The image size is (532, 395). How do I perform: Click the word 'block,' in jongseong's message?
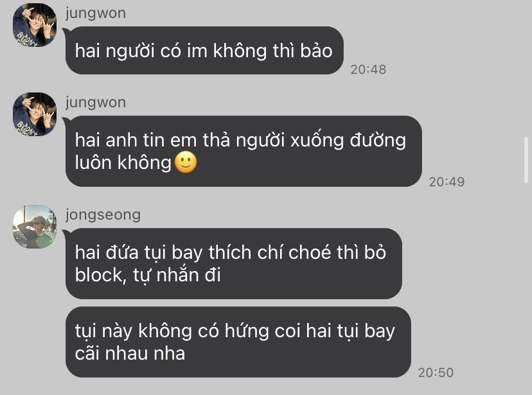click(101, 275)
